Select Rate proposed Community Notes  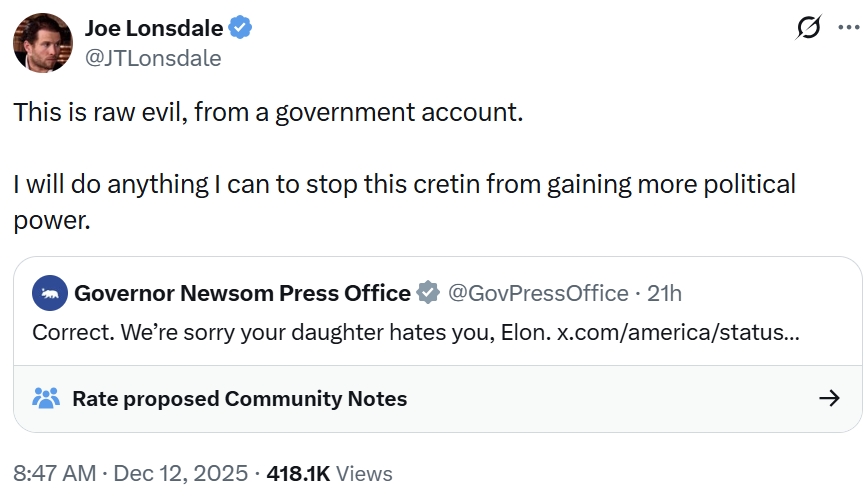point(239,398)
